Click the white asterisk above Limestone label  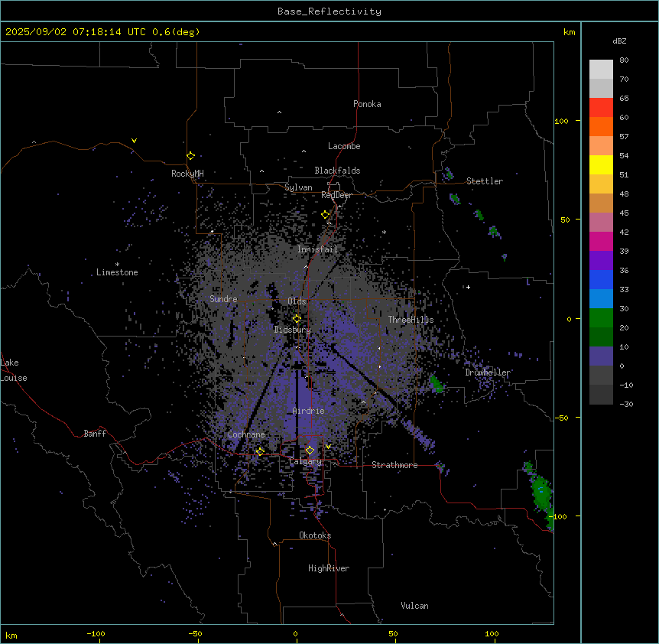117,265
